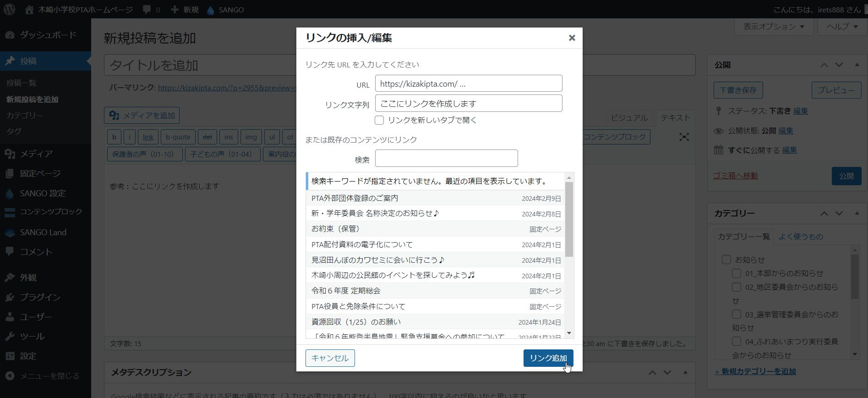
Task: Close the link insert dialog with X
Action: coord(572,38)
